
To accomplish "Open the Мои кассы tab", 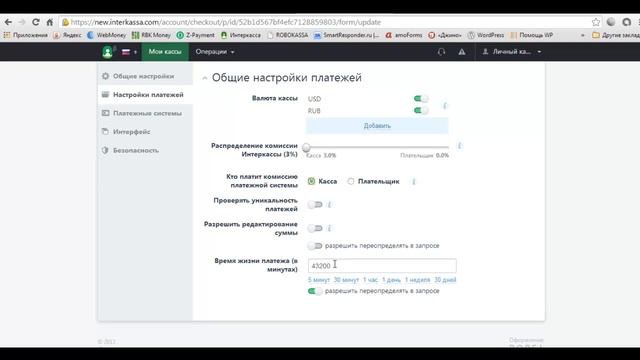I will pos(165,52).
